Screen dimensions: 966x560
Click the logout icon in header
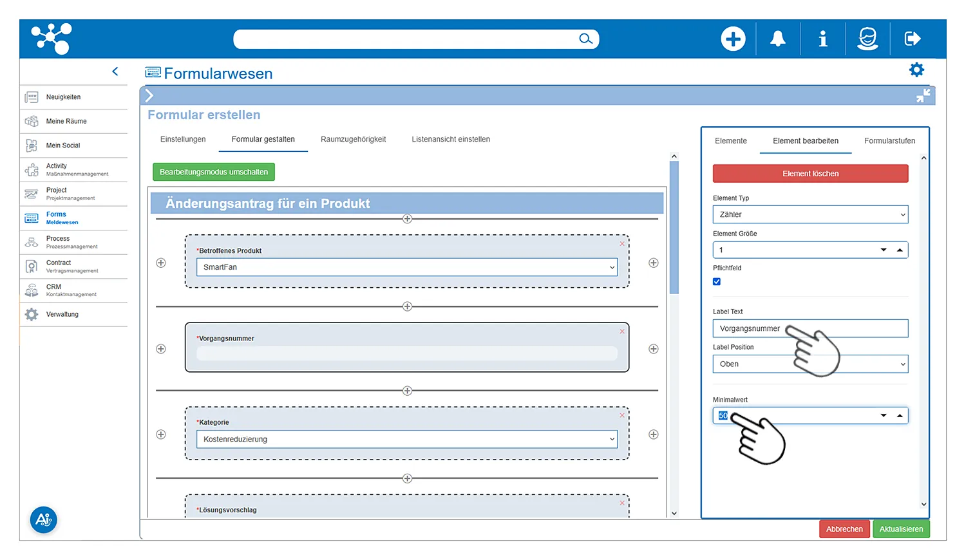coord(913,39)
